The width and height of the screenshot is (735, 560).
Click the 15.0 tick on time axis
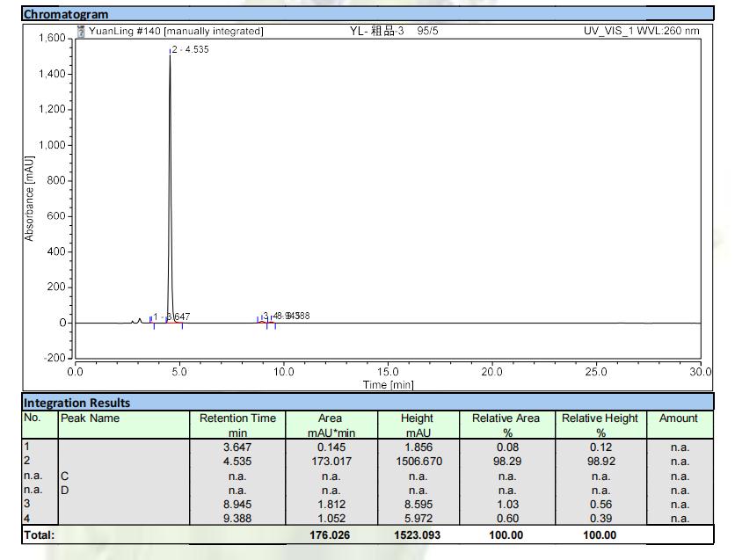click(388, 372)
